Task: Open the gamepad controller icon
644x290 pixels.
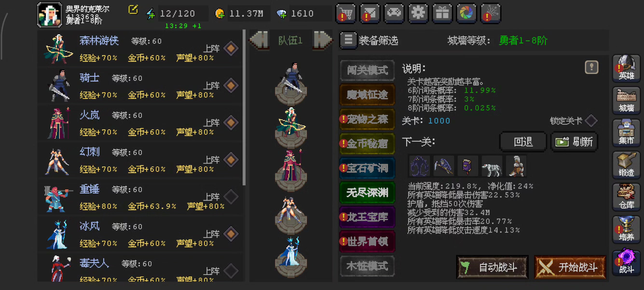Action: (394, 13)
